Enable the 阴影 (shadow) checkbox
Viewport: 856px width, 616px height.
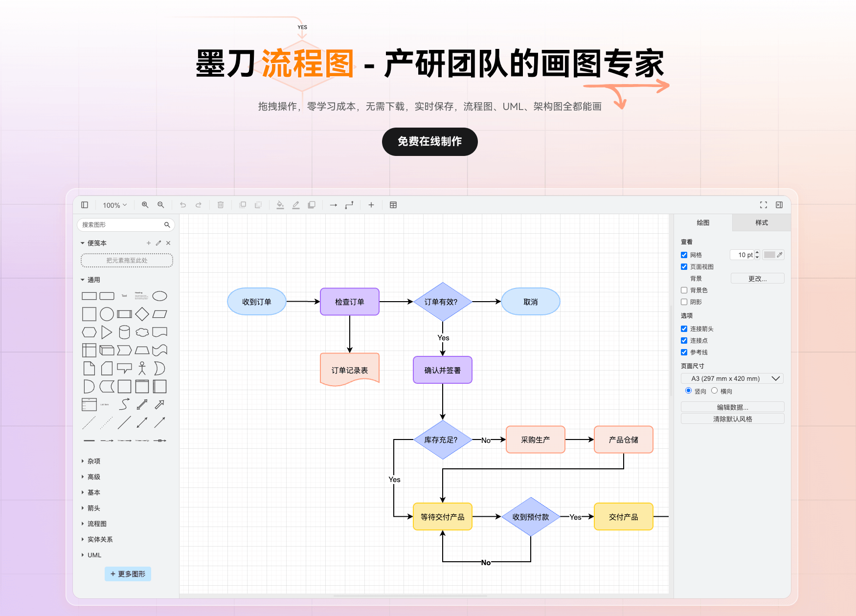click(684, 302)
